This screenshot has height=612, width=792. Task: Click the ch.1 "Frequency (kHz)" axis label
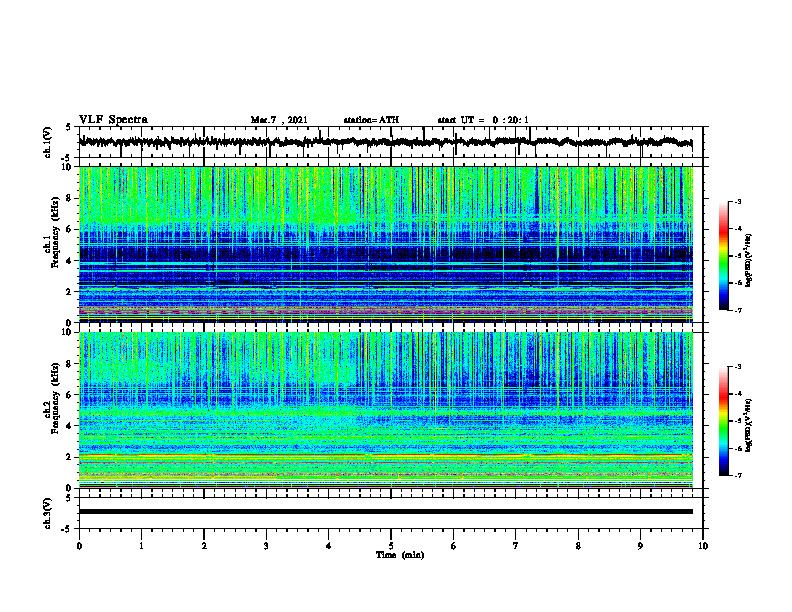coord(56,234)
